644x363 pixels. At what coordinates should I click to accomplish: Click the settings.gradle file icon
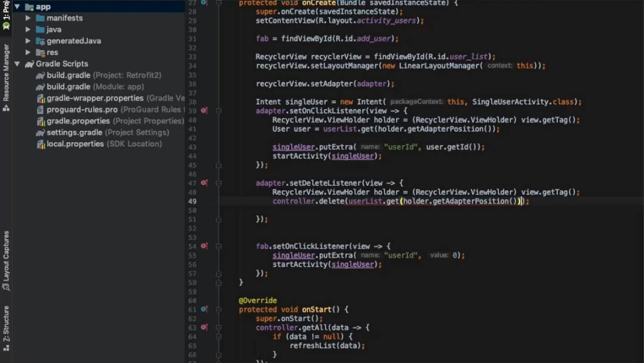pyautogui.click(x=40, y=133)
